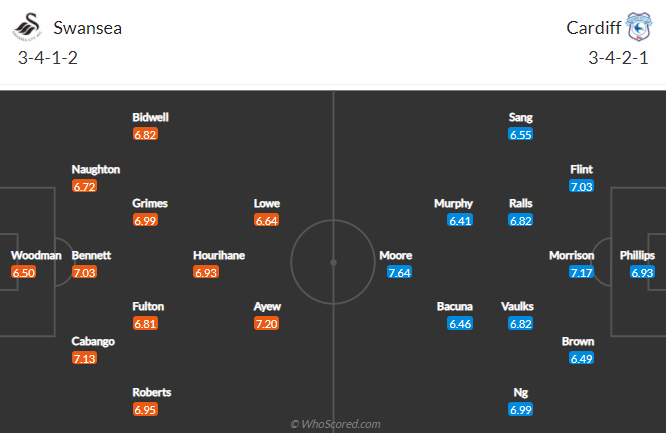Image resolution: width=666 pixels, height=433 pixels.
Task: Select Moore's 7.64 rating badge
Action: pyautogui.click(x=400, y=272)
